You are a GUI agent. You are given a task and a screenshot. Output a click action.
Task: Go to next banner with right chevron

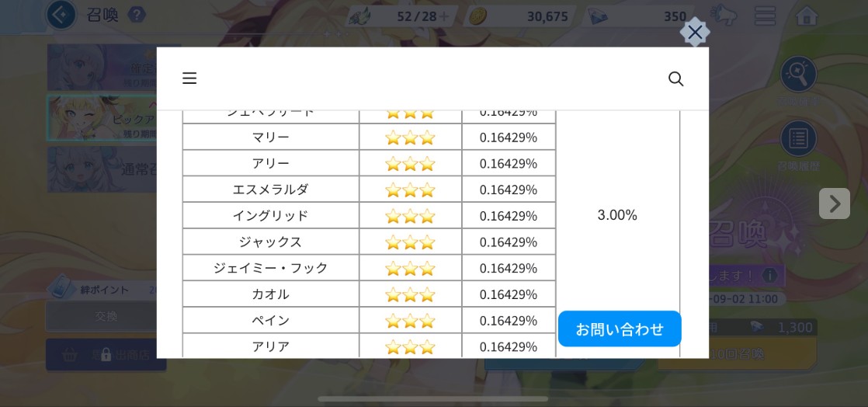pyautogui.click(x=834, y=203)
